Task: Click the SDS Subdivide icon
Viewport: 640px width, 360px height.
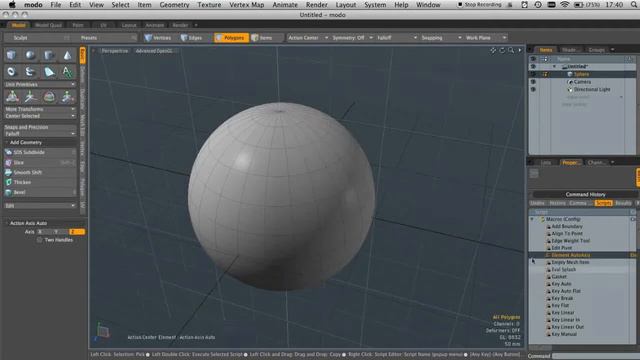Action: point(8,152)
